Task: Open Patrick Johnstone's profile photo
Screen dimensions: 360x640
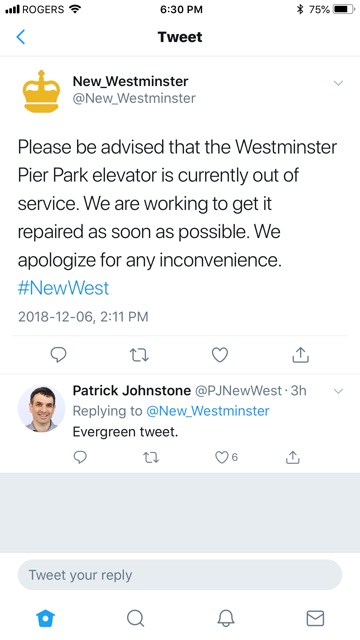Action: (x=41, y=409)
